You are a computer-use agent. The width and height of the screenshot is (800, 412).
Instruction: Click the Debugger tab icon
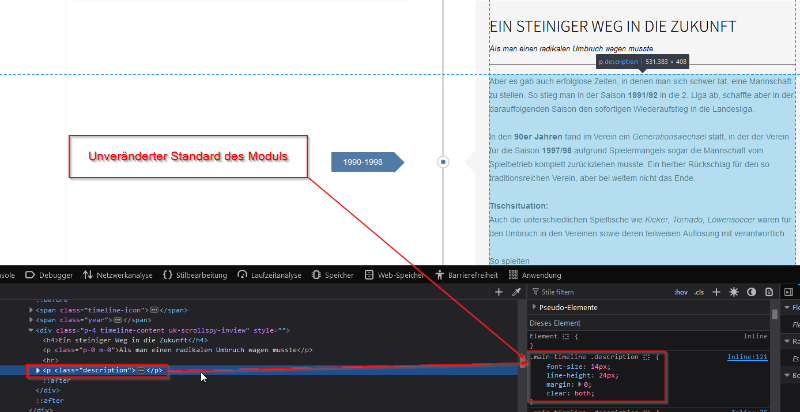(30, 275)
